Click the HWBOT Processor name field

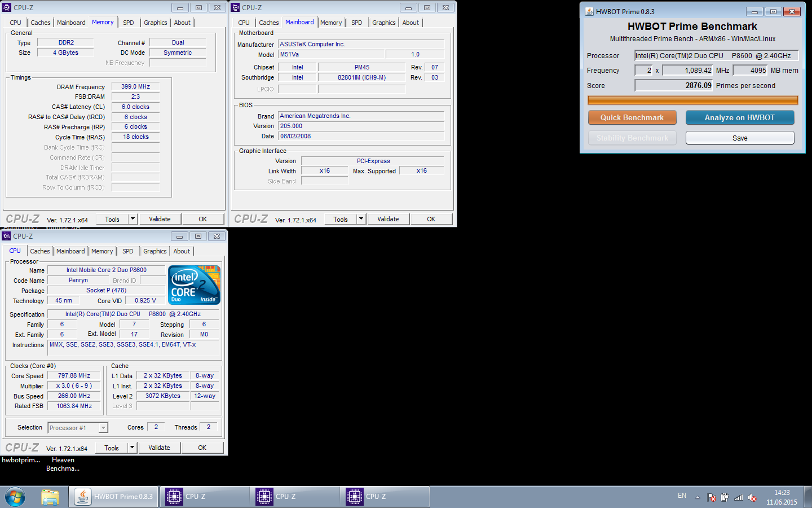tap(716, 55)
